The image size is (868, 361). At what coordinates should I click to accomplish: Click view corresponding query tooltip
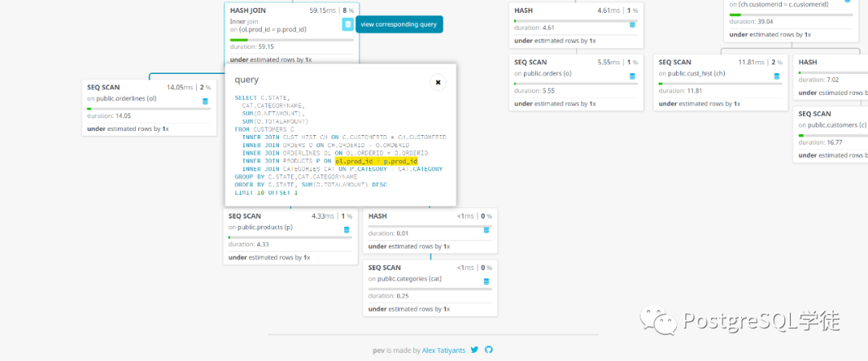pyautogui.click(x=399, y=24)
